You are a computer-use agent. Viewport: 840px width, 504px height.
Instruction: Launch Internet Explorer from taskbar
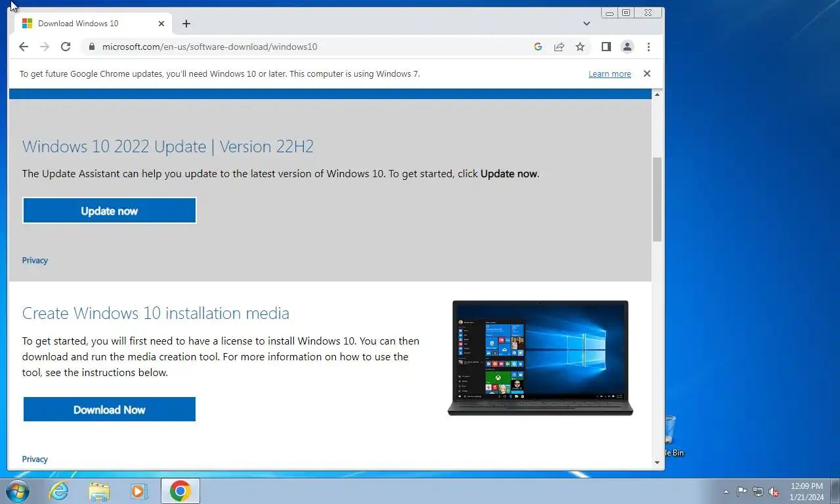click(x=58, y=491)
